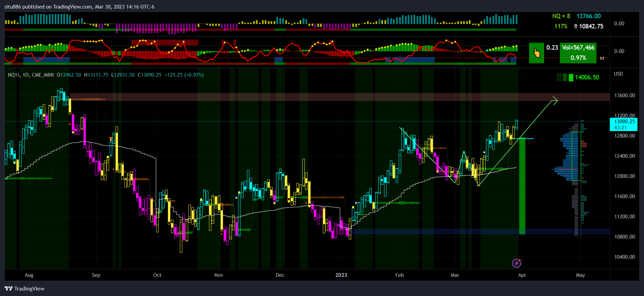Image resolution: width=644 pixels, height=296 pixels.
Task: Click 'Aug' on the time axis
Action: pyautogui.click(x=29, y=275)
